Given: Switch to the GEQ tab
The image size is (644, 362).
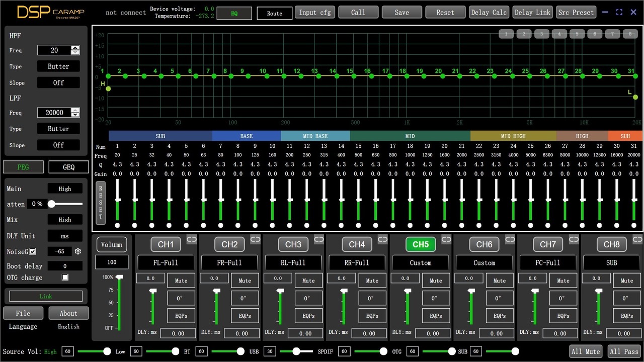Looking at the screenshot, I should pyautogui.click(x=68, y=167).
